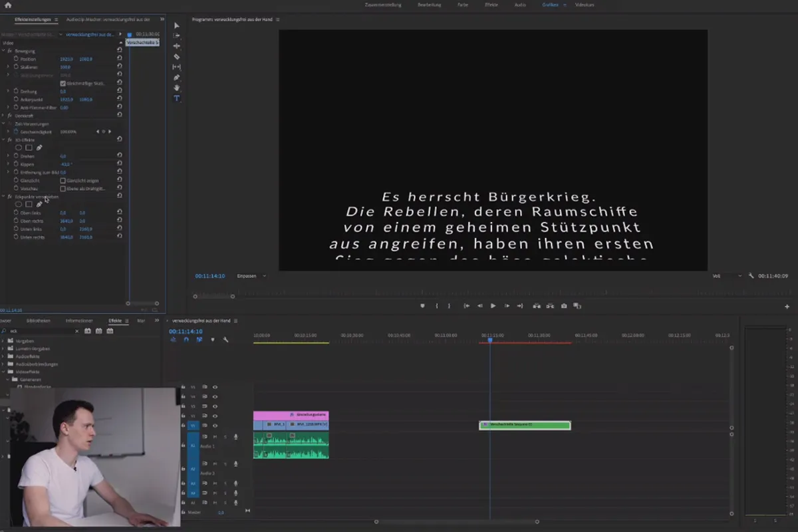This screenshot has height=532, width=798.
Task: Expand the Lumetri-Vorgaben folder
Action: click(x=3, y=348)
